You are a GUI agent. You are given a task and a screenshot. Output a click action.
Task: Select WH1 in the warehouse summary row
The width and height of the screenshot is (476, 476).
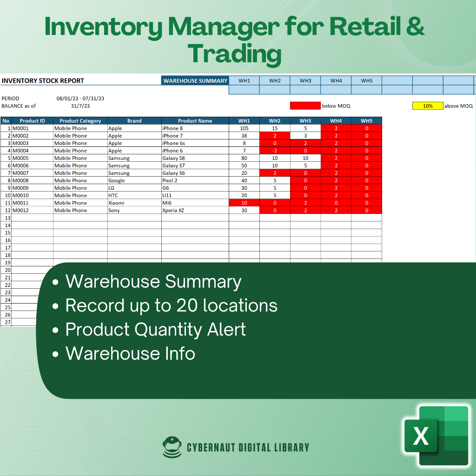244,81
